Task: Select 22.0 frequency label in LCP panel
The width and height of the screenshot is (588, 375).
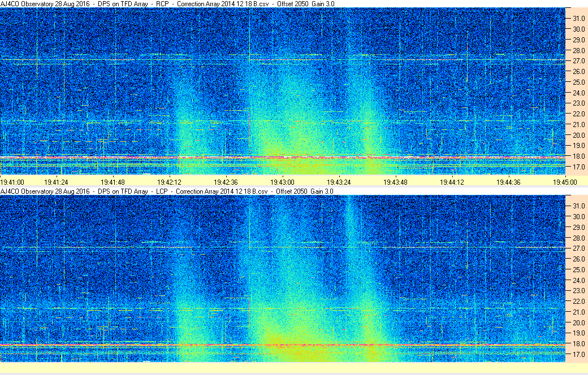Action: (x=578, y=301)
